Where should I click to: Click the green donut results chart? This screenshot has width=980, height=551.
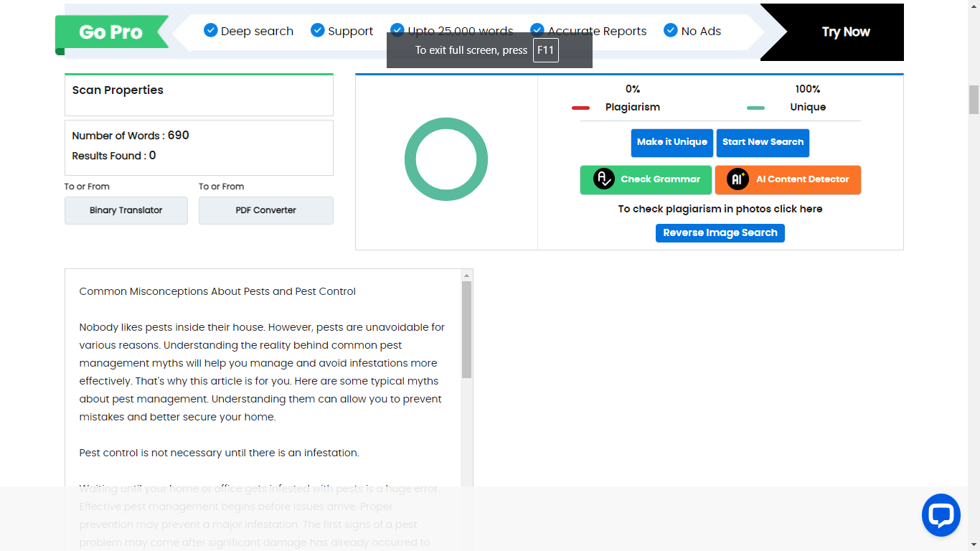pyautogui.click(x=446, y=159)
